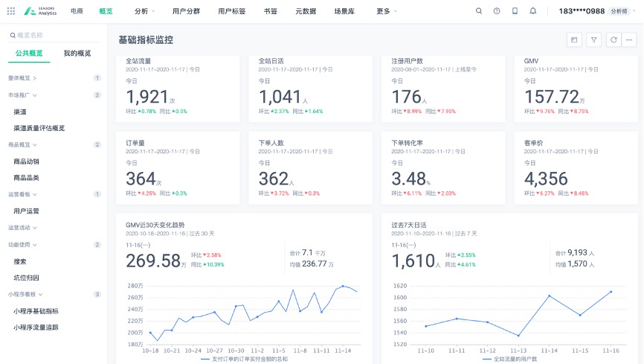Open the GMV近30天变化趋势 chart title

[155, 225]
